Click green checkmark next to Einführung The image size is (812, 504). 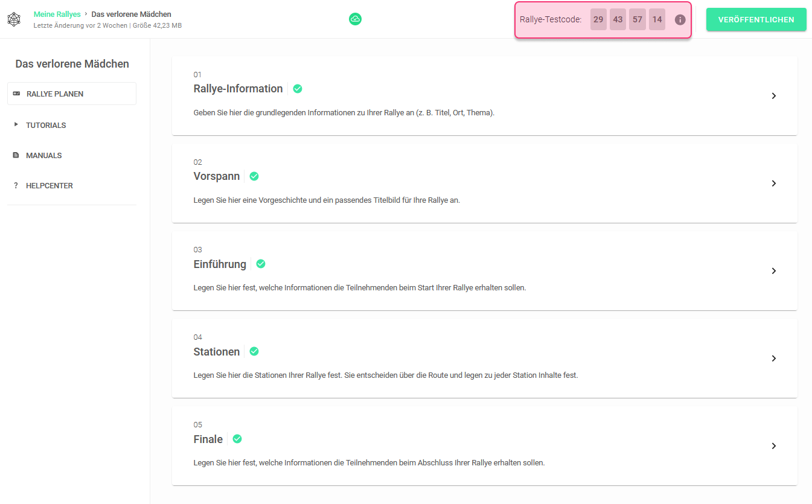261,264
